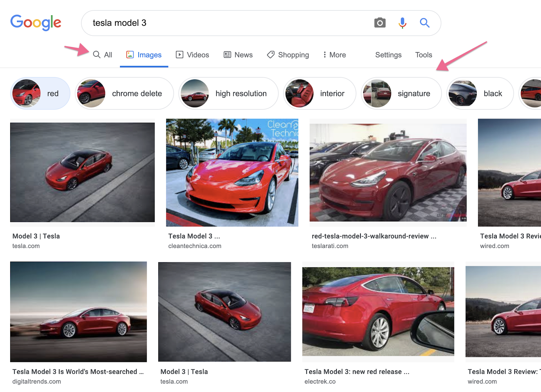Expand the More options menu
Screen dimensions: 541x392
(x=334, y=55)
